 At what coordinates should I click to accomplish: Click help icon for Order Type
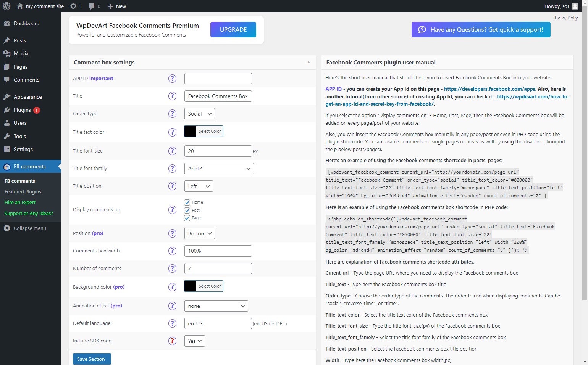click(173, 114)
